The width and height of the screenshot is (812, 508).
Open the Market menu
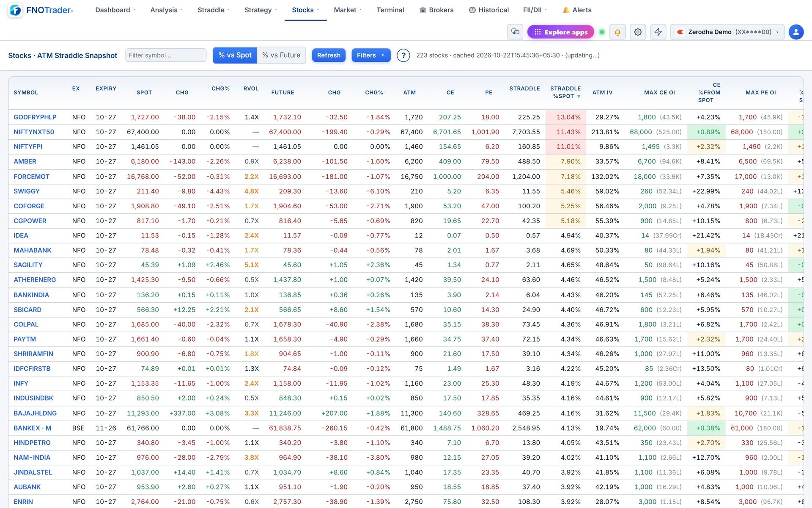(348, 10)
